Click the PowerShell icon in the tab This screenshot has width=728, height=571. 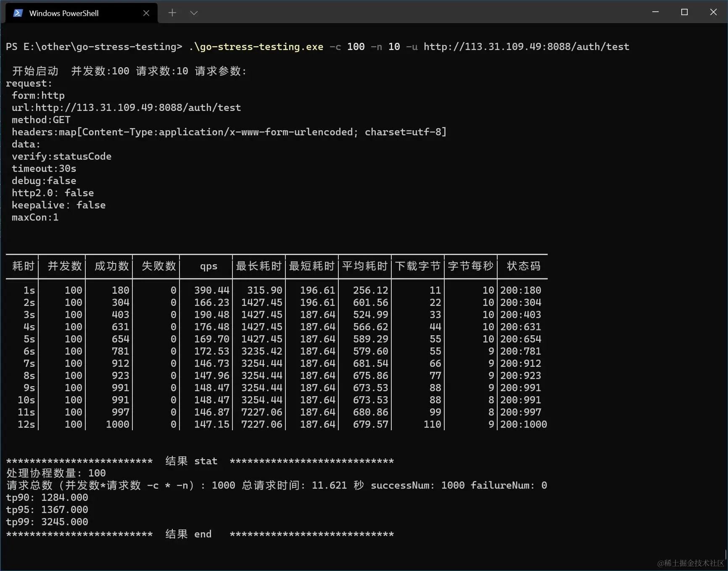(18, 13)
